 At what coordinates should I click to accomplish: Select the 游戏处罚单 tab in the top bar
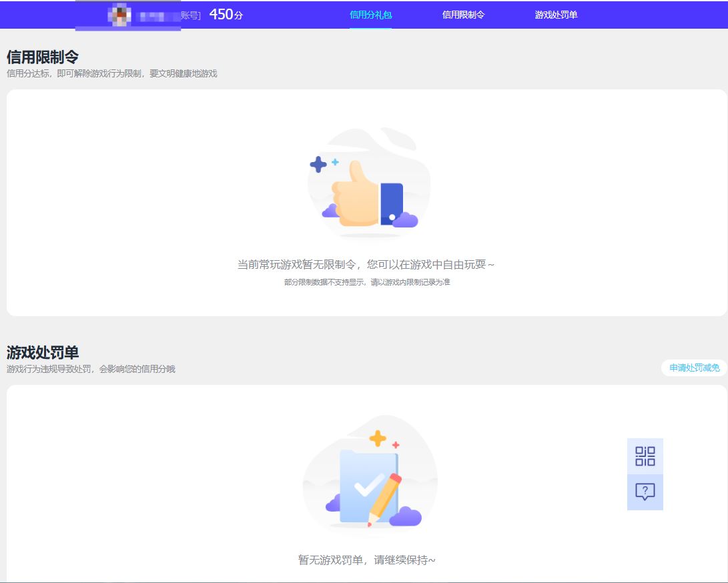(x=556, y=15)
